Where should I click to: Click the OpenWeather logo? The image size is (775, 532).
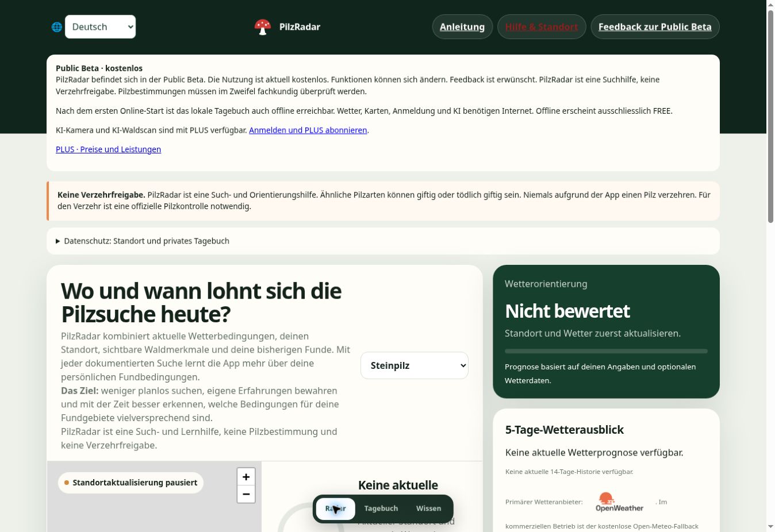pyautogui.click(x=619, y=502)
